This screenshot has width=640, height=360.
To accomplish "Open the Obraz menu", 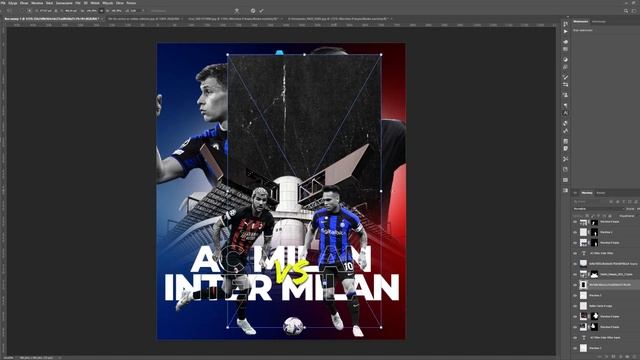I will click(24, 3).
